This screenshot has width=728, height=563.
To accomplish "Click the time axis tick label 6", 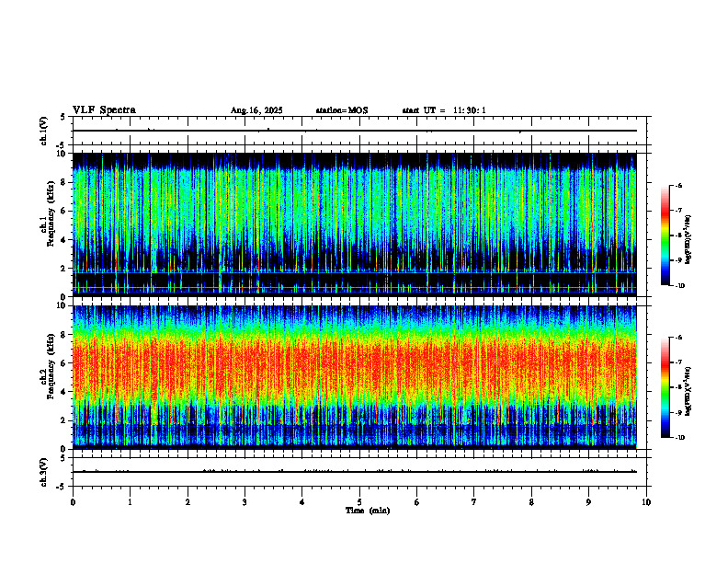I will coord(417,502).
